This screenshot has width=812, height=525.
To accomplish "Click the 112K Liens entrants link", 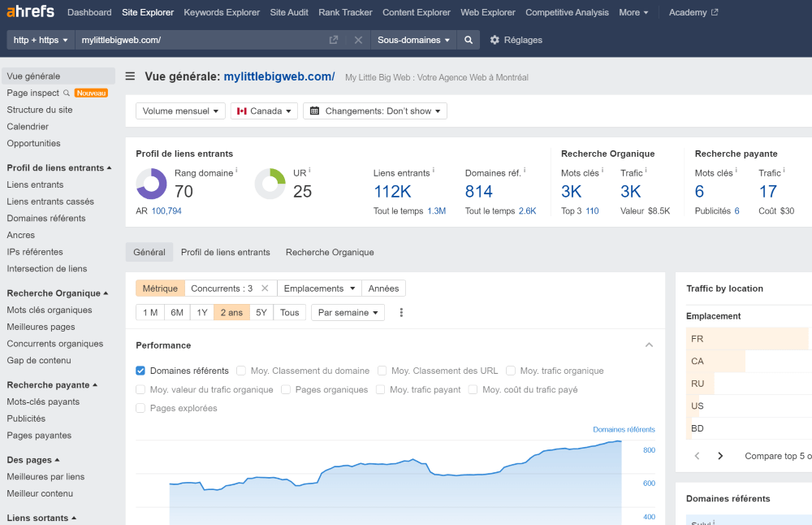I will point(392,192).
